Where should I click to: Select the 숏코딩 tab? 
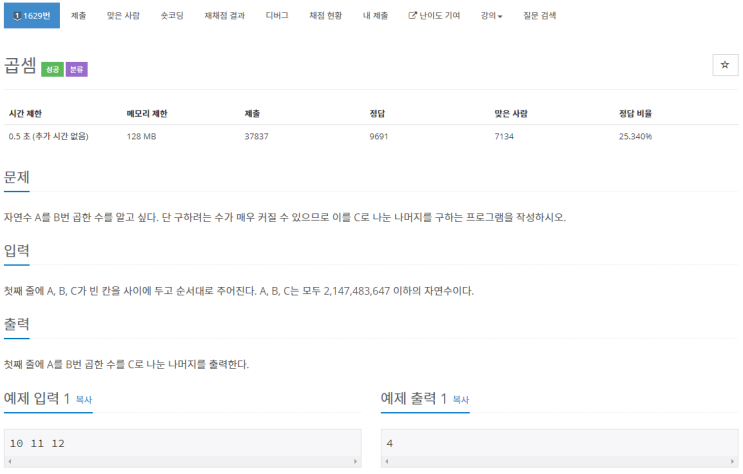point(172,16)
